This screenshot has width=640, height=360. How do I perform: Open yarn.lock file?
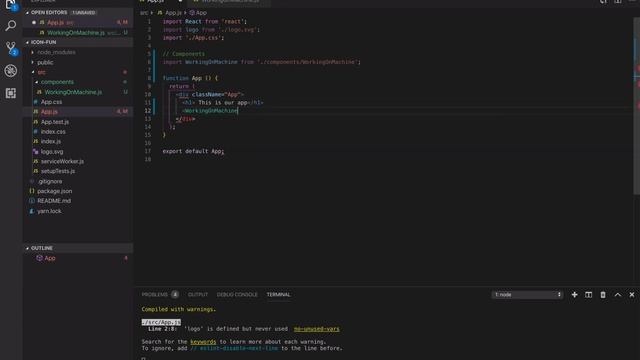click(49, 211)
